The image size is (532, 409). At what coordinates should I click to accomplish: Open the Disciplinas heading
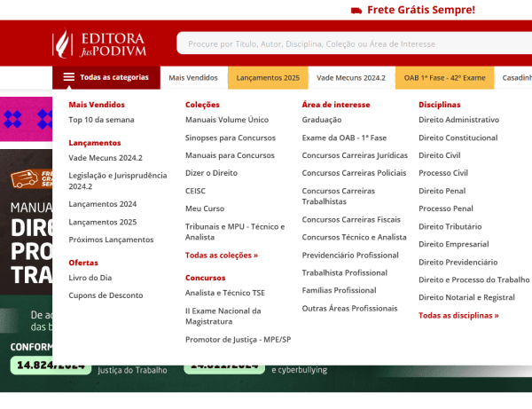(x=440, y=105)
